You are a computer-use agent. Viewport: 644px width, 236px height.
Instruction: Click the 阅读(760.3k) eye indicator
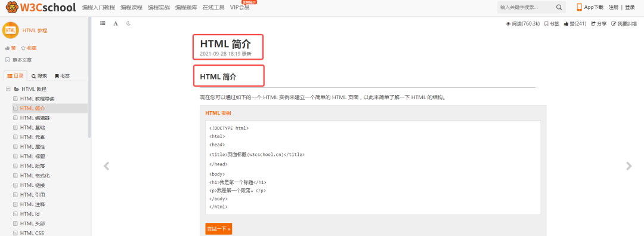point(522,23)
